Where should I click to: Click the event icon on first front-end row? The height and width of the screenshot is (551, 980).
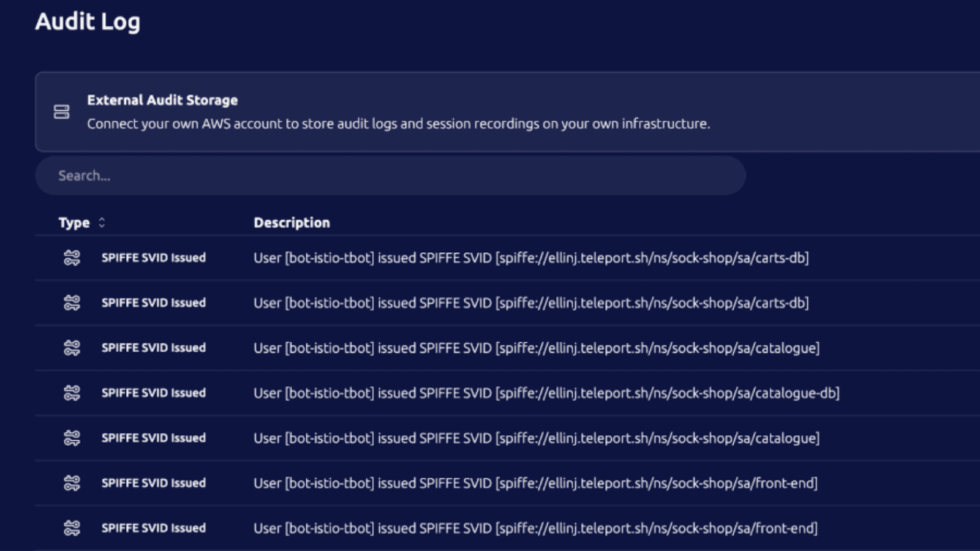click(x=72, y=483)
